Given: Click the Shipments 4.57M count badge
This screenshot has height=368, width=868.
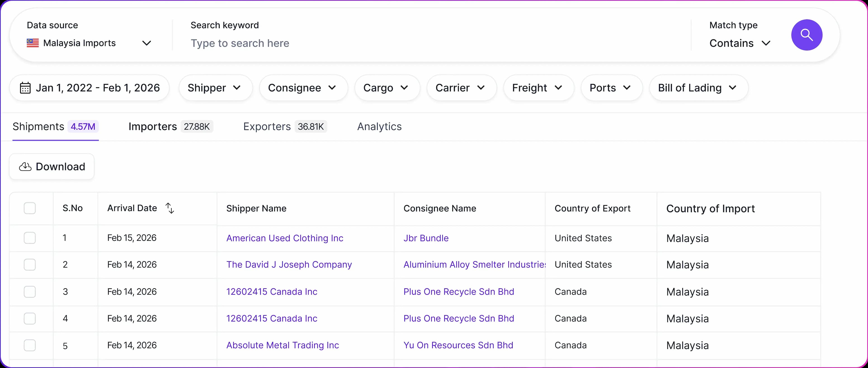Looking at the screenshot, I should (83, 127).
